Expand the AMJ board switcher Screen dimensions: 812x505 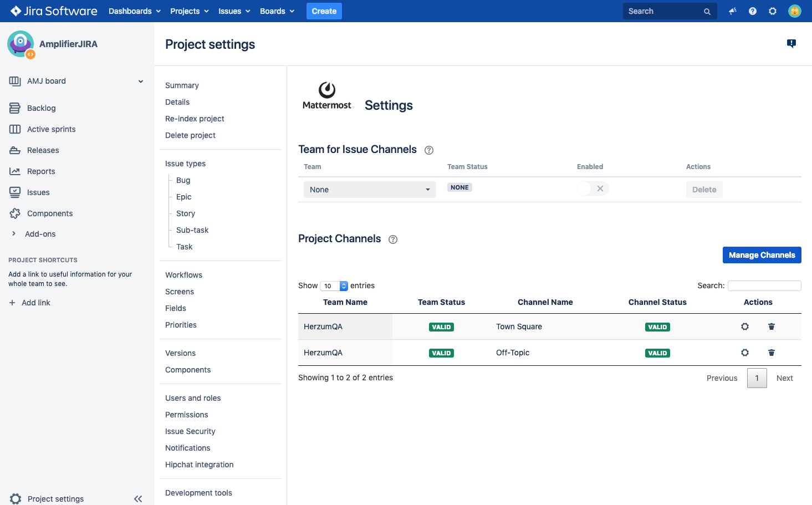click(141, 81)
